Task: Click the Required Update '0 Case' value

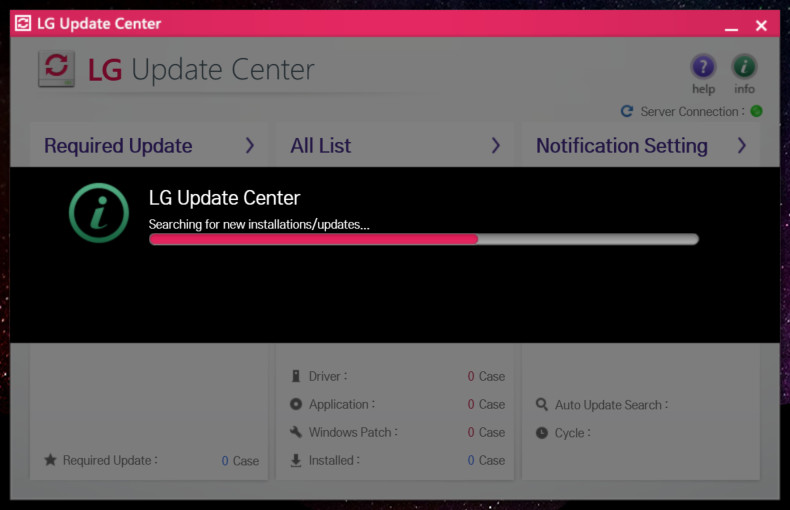Action: click(240, 461)
